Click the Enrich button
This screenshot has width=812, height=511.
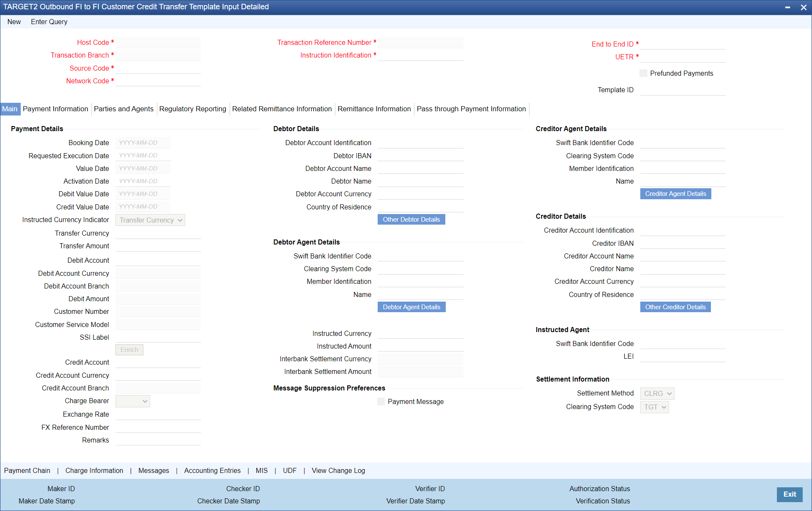click(x=129, y=350)
